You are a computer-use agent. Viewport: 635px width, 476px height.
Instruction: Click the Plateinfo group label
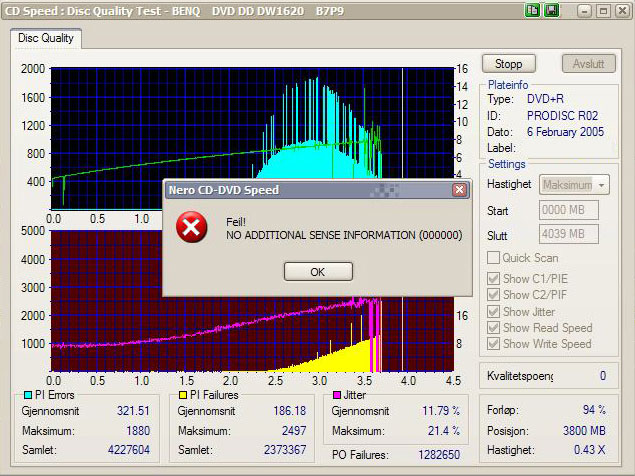[x=508, y=85]
